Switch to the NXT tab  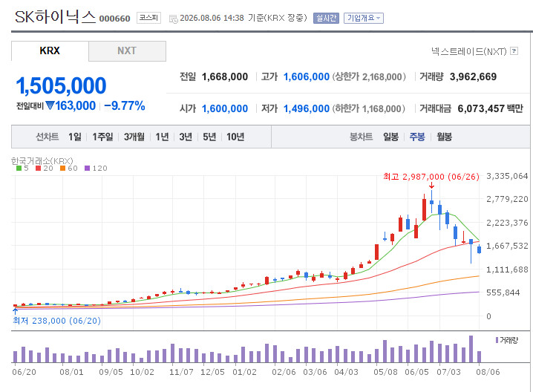127,51
